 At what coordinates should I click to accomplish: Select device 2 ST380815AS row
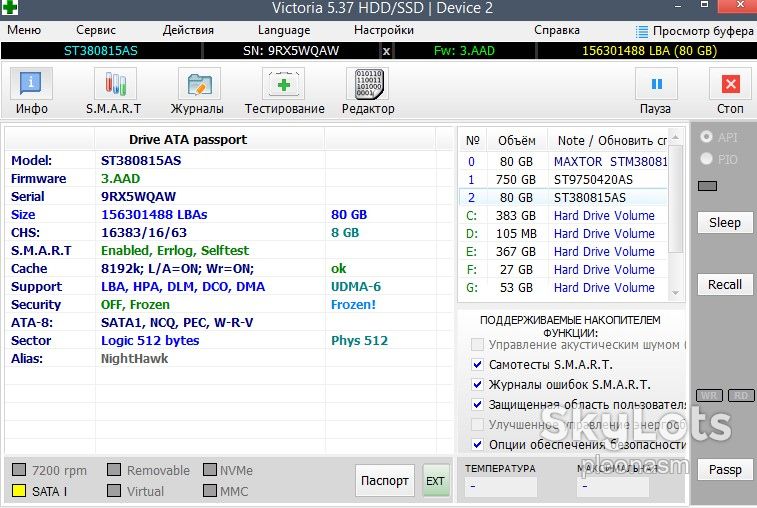tap(563, 198)
